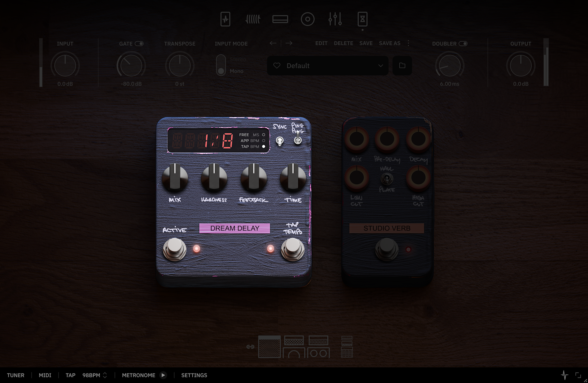The height and width of the screenshot is (383, 588).
Task: Open the three-dot preset options menu
Action: (408, 43)
